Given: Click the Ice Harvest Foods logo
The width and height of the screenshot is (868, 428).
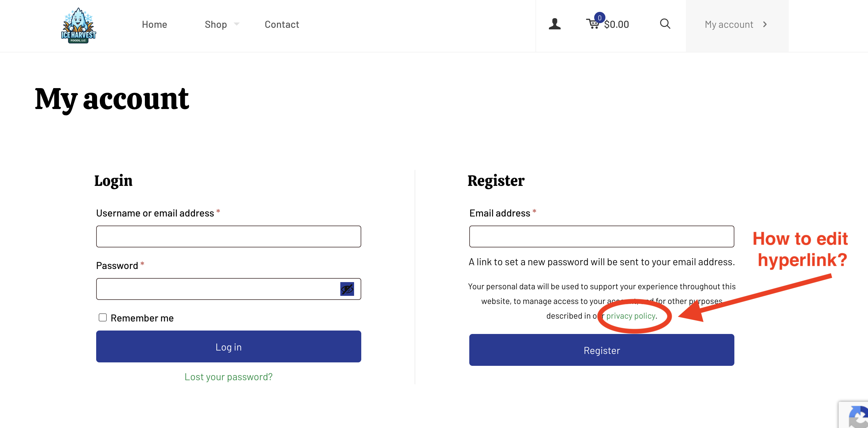Looking at the screenshot, I should [78, 26].
